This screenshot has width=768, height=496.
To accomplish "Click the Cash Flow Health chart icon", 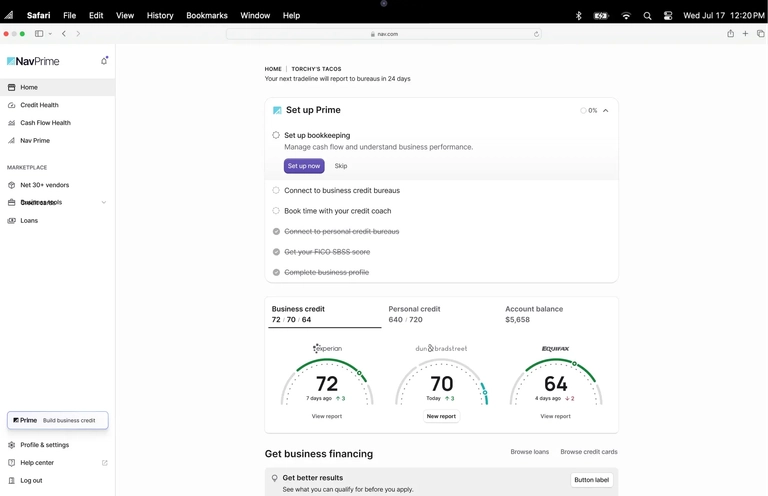I will pos(12,122).
